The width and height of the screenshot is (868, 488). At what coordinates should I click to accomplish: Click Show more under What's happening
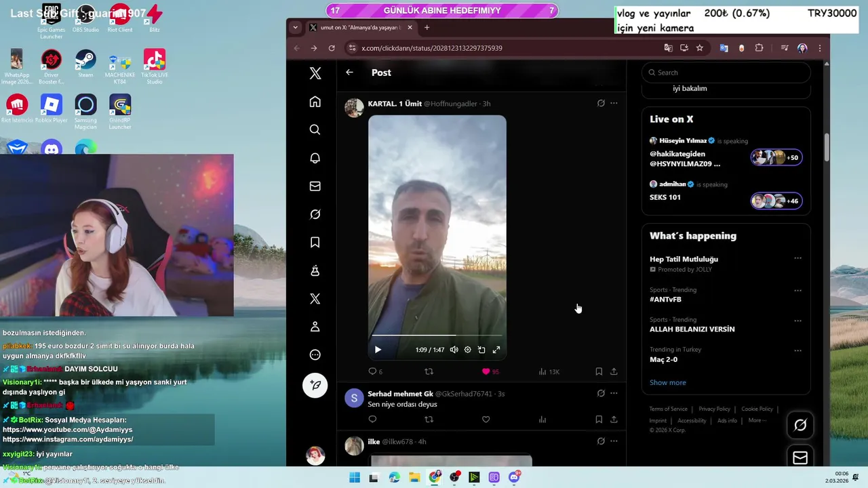(x=668, y=382)
